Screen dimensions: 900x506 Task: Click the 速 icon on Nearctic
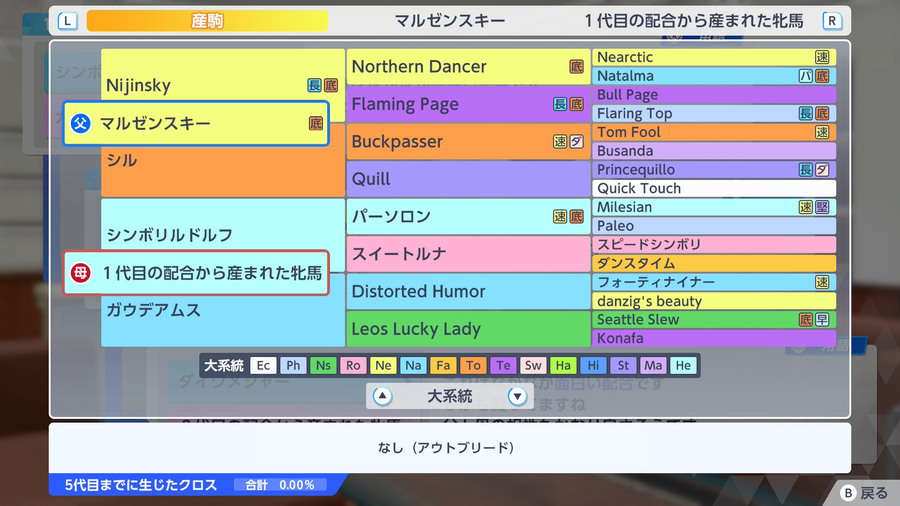click(822, 57)
